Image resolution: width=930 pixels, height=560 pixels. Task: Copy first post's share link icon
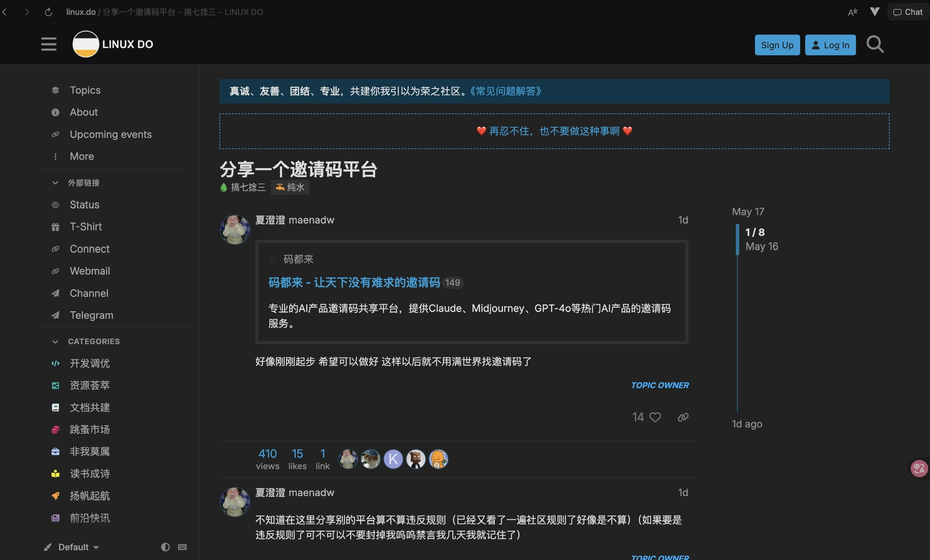pos(683,417)
